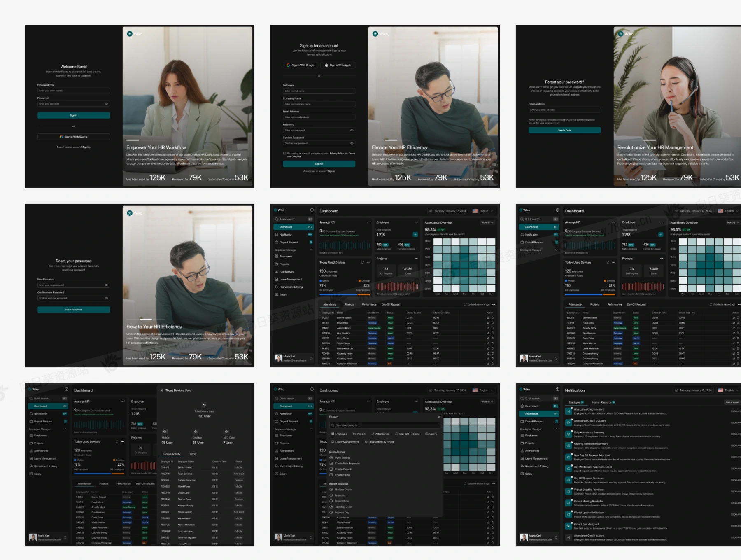Click the Reset Password button
The image size is (741, 560).
[74, 310]
